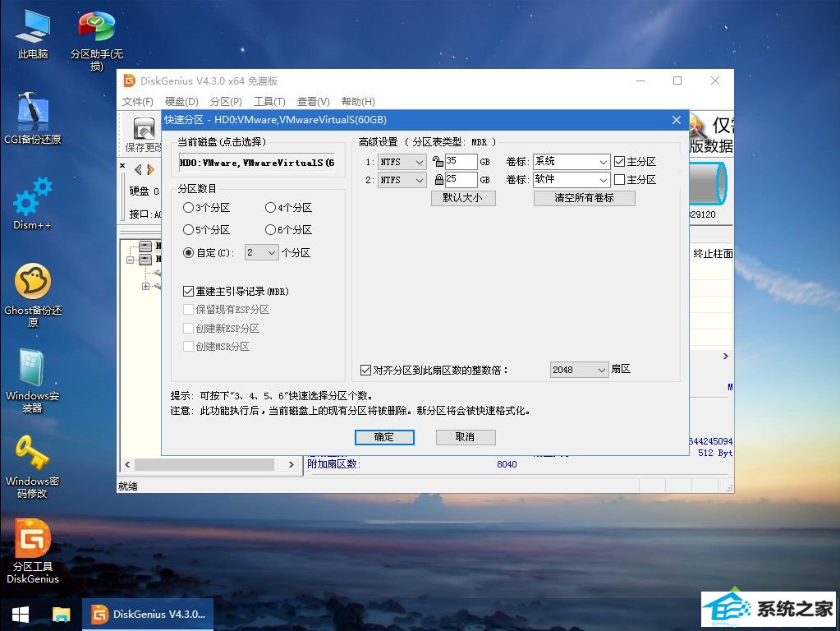Close the left panel with the small x
This screenshot has width=840, height=631.
point(122,166)
